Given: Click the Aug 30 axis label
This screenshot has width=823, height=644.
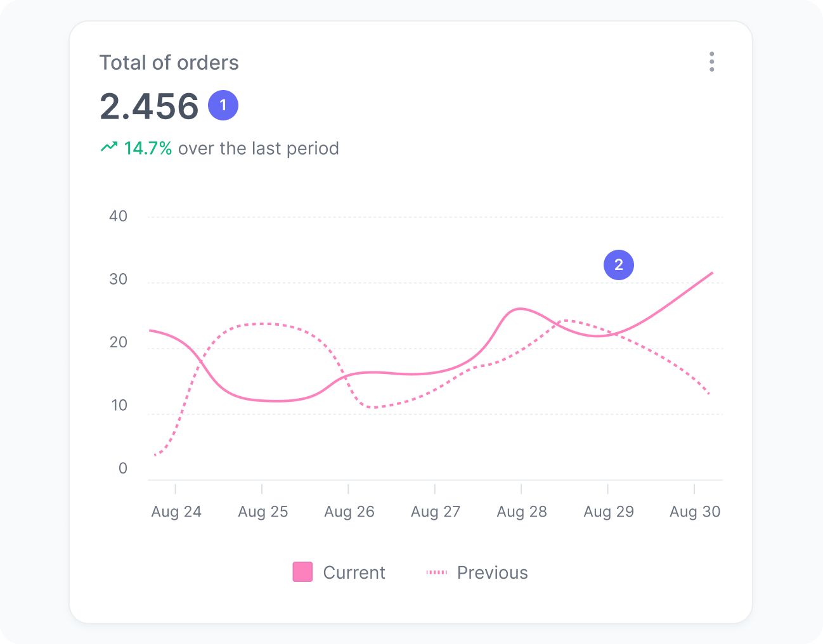Looking at the screenshot, I should pos(694,512).
